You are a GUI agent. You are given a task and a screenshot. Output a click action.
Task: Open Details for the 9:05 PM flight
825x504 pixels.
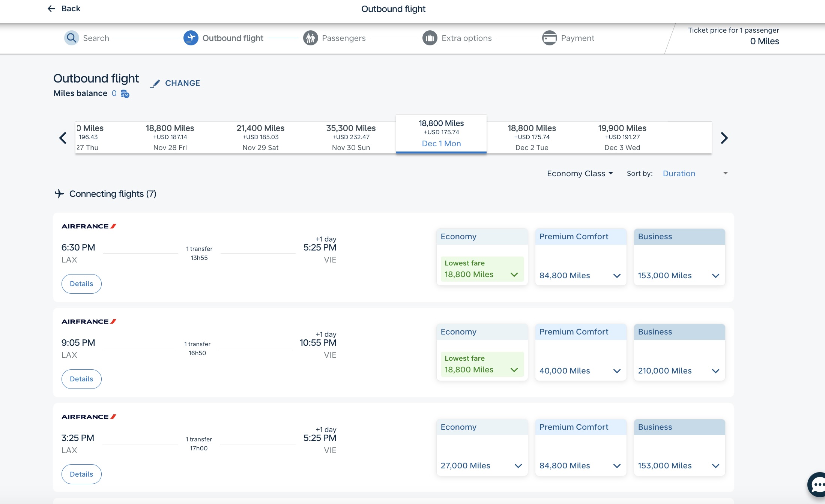81,379
